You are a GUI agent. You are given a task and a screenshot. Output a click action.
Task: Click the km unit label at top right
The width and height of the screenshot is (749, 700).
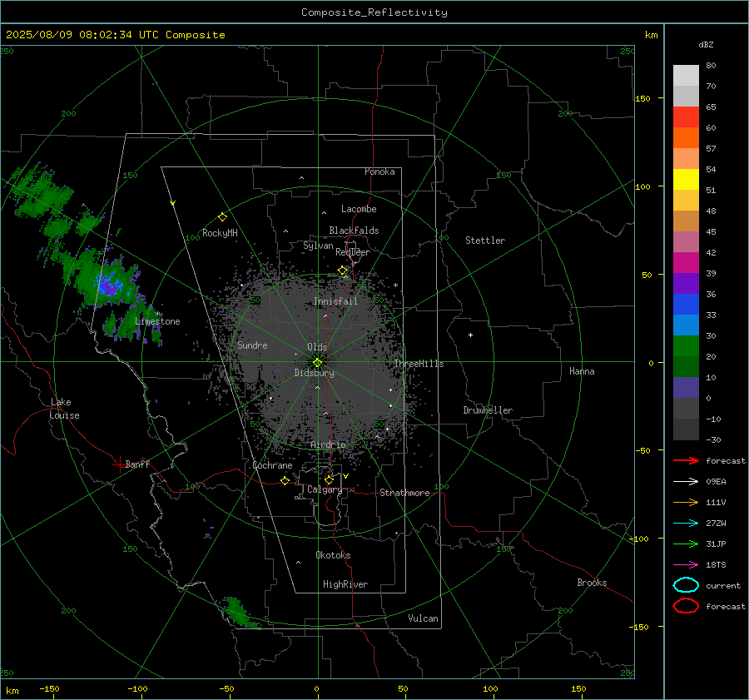[x=651, y=35]
